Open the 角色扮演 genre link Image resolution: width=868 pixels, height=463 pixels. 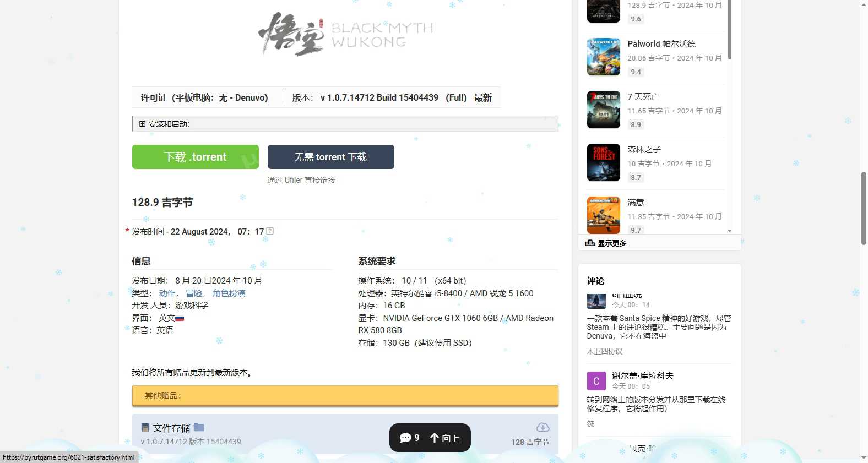click(x=229, y=293)
